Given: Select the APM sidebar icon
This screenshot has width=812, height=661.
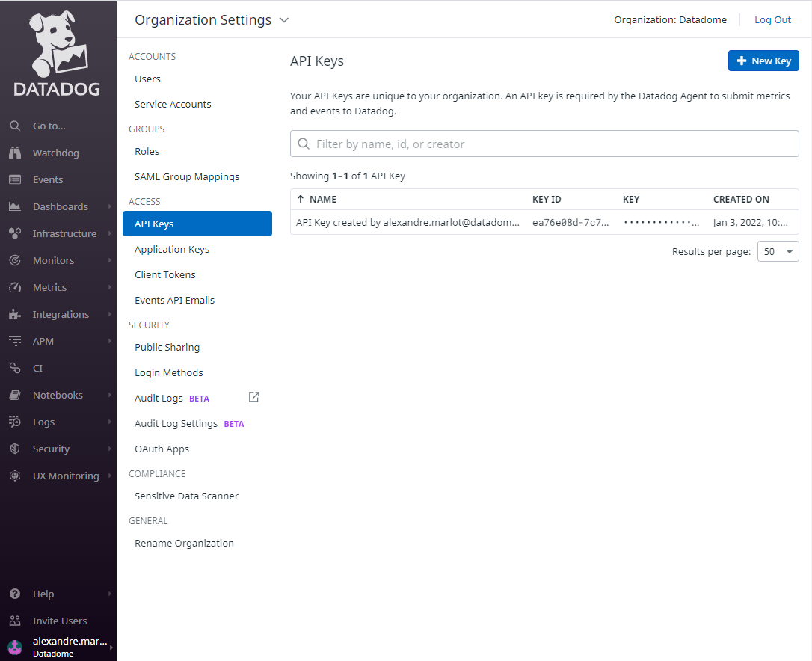Looking at the screenshot, I should click(x=15, y=341).
